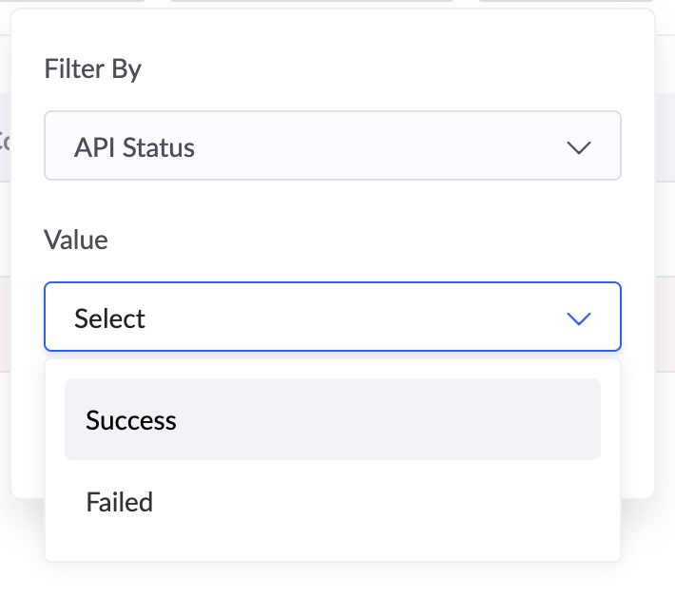Viewport: 675px width, 616px height.
Task: Open the Filter By dropdown
Action: 332,146
